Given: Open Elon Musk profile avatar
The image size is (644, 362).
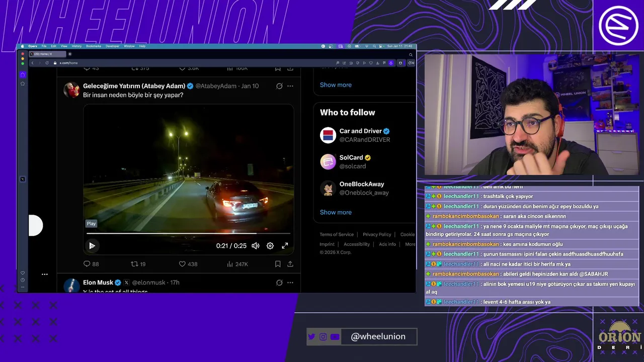Looking at the screenshot, I should [x=71, y=285].
